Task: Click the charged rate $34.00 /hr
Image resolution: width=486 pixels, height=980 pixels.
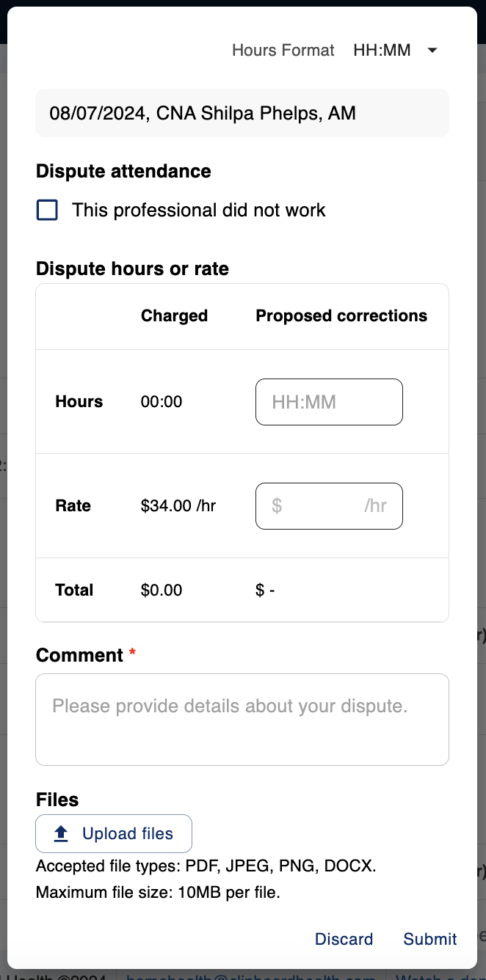Action: [178, 506]
